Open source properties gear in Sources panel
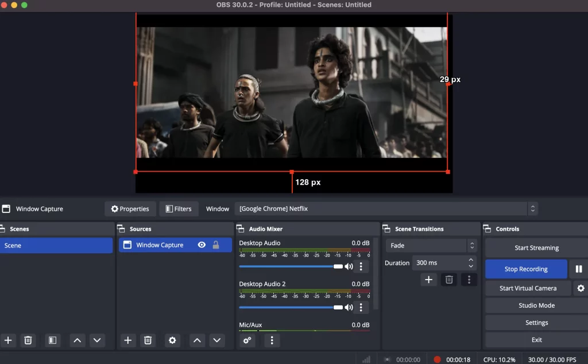This screenshot has width=588, height=364. point(172,340)
